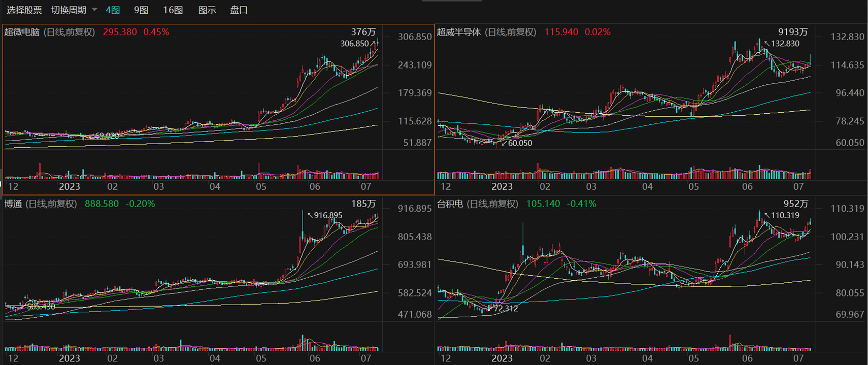This screenshot has height=365, width=868.
Task: Click the 110.319 high marker on 台积电 chart
Action: pyautogui.click(x=785, y=215)
